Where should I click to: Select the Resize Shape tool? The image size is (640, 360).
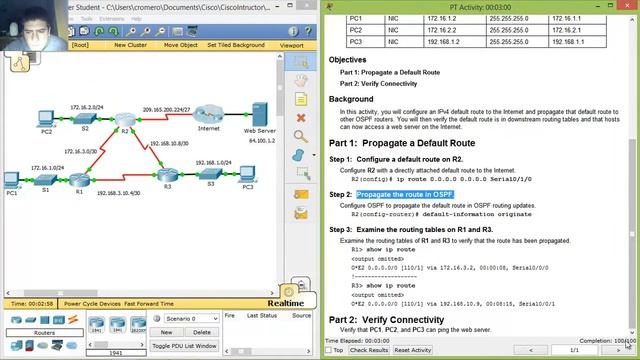(303, 174)
